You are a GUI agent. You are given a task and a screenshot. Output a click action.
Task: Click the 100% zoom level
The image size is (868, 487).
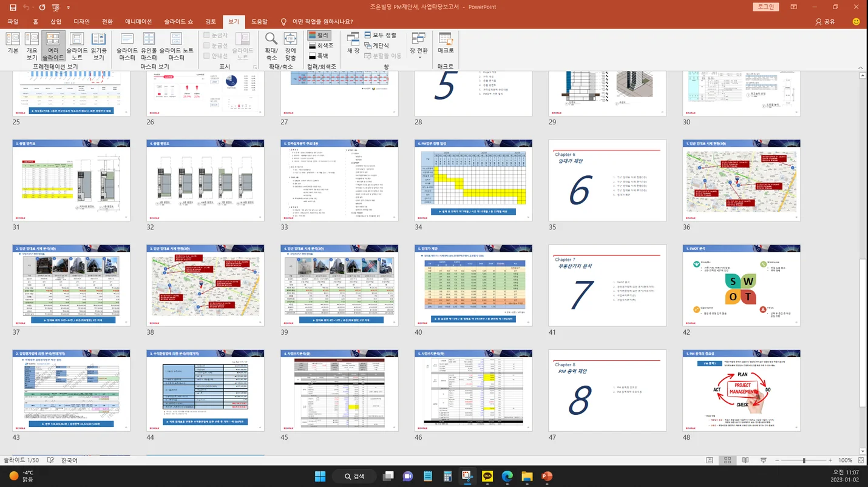click(846, 460)
